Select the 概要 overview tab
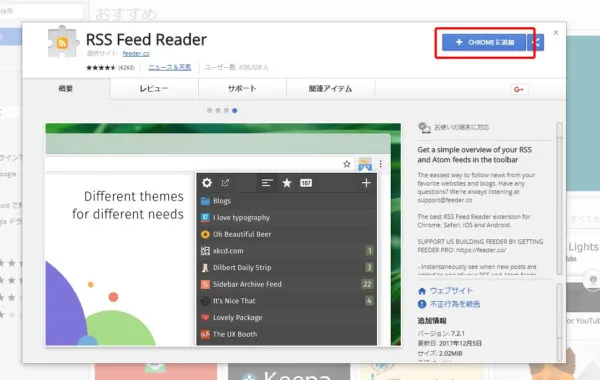This screenshot has height=380, width=600. pyautogui.click(x=66, y=89)
